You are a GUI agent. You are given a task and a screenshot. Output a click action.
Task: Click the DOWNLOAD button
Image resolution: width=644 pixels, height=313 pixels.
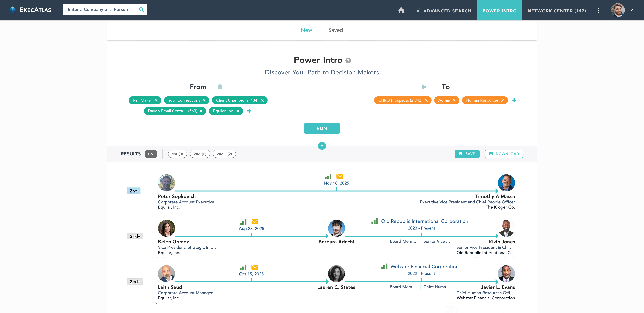pyautogui.click(x=504, y=154)
